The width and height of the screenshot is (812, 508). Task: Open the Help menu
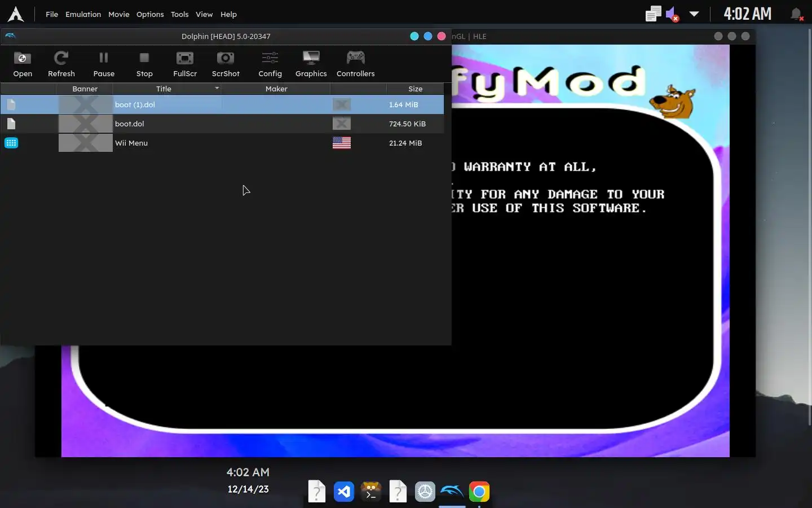click(x=228, y=14)
